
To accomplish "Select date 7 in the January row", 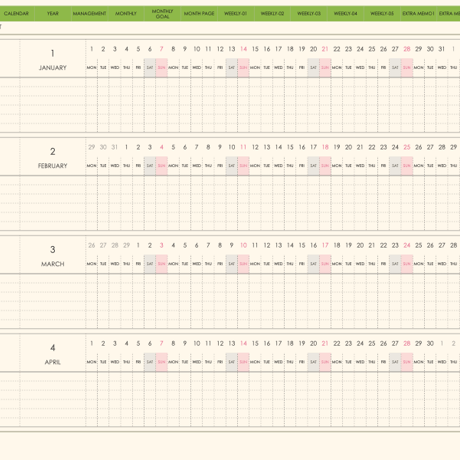I will click(x=162, y=49).
